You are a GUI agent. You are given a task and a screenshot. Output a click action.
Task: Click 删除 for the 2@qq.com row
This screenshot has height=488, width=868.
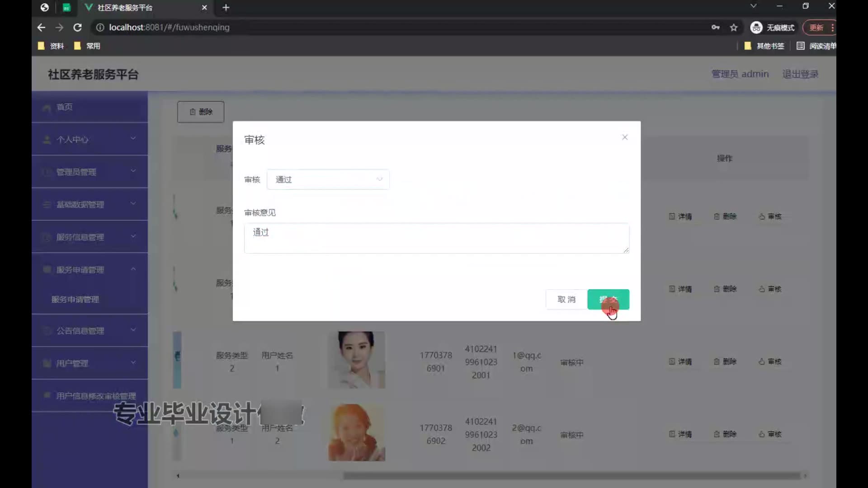pos(725,434)
